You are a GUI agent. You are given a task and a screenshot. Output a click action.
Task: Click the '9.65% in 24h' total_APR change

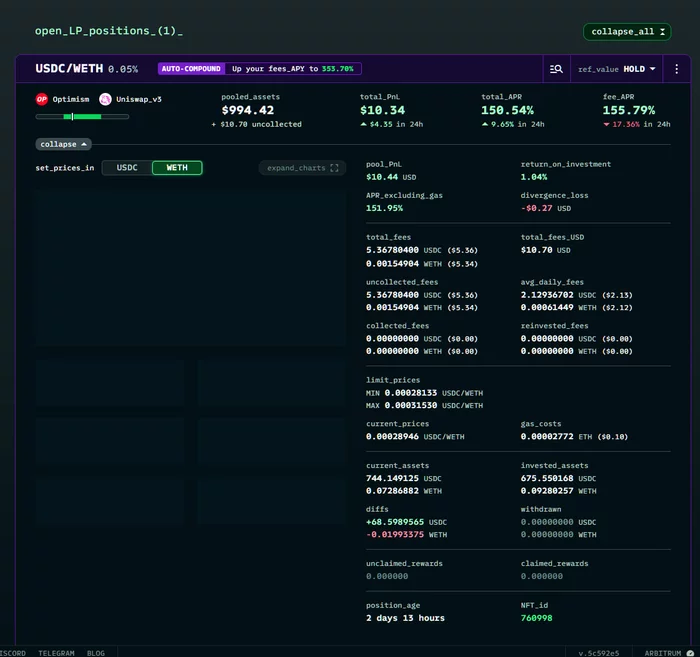coord(513,124)
